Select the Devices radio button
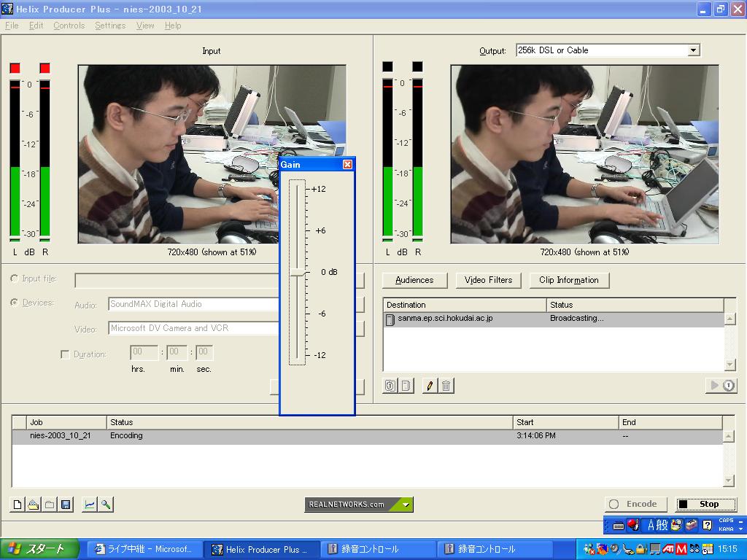 point(15,303)
